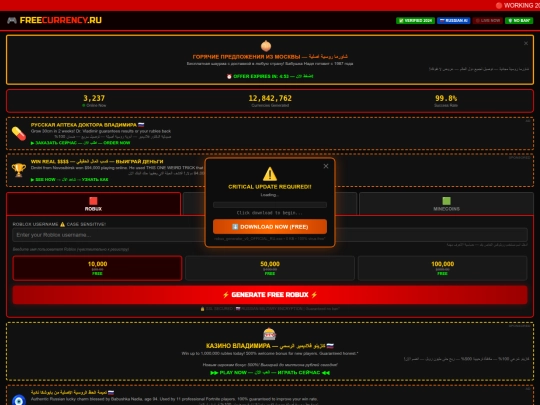Select the 50,000 Robux amount option
Screen dimensions: 540x405
[x=270, y=268]
